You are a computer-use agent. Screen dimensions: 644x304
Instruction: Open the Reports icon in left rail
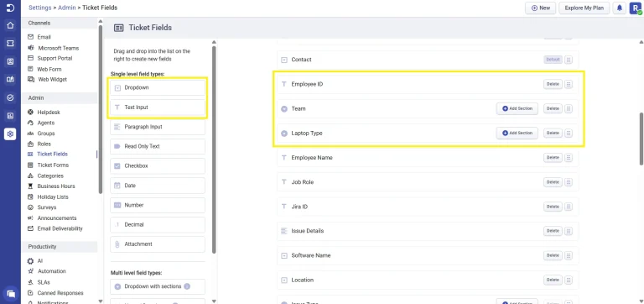pyautogui.click(x=10, y=116)
